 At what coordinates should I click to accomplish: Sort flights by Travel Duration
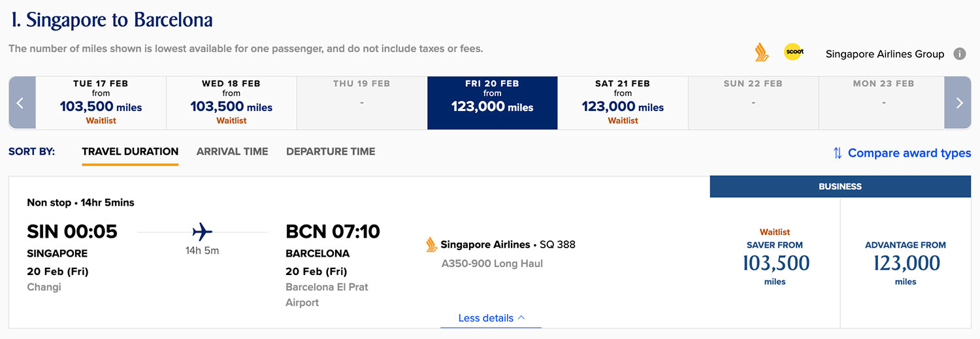click(x=130, y=152)
